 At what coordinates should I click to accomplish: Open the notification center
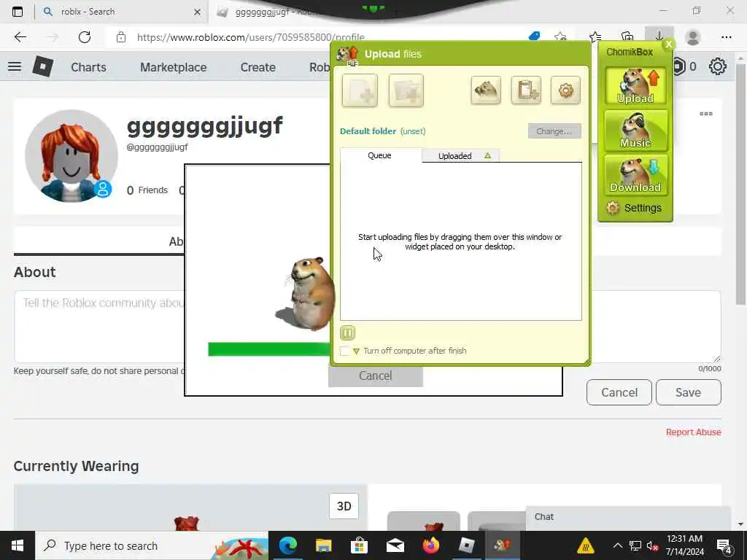coord(724,546)
